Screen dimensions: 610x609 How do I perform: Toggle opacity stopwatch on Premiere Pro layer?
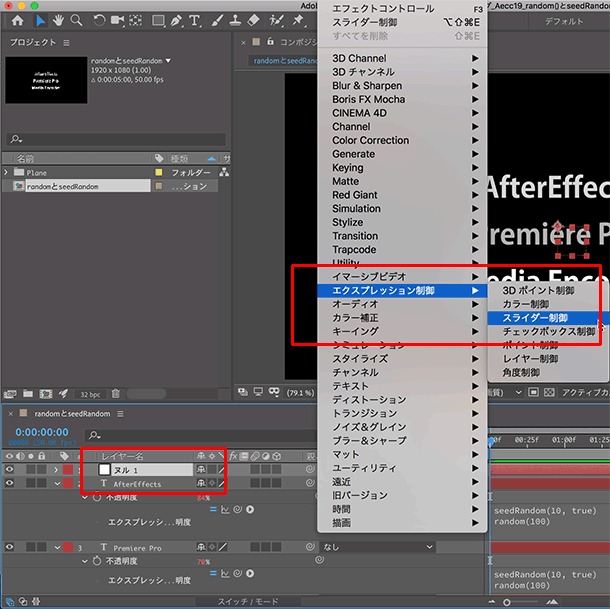[x=97, y=561]
